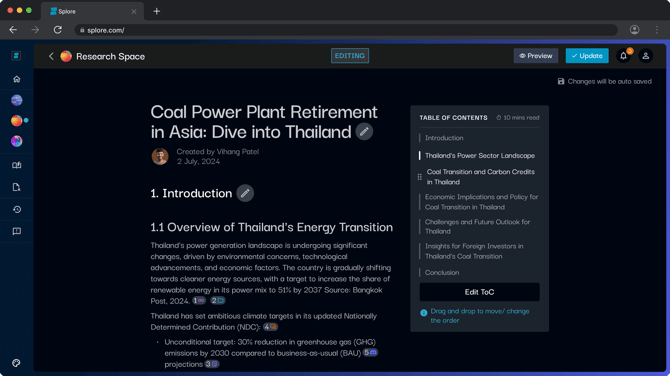The height and width of the screenshot is (376, 670).
Task: Click the browser back arrow
Action: 13,30
